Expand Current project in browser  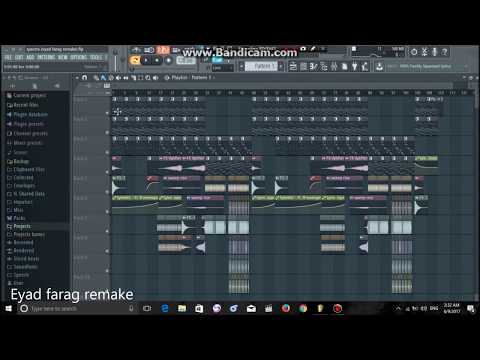click(27, 95)
